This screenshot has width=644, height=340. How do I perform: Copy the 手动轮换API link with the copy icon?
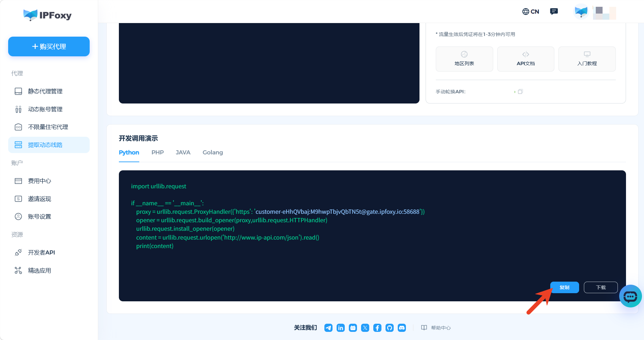[x=520, y=92]
